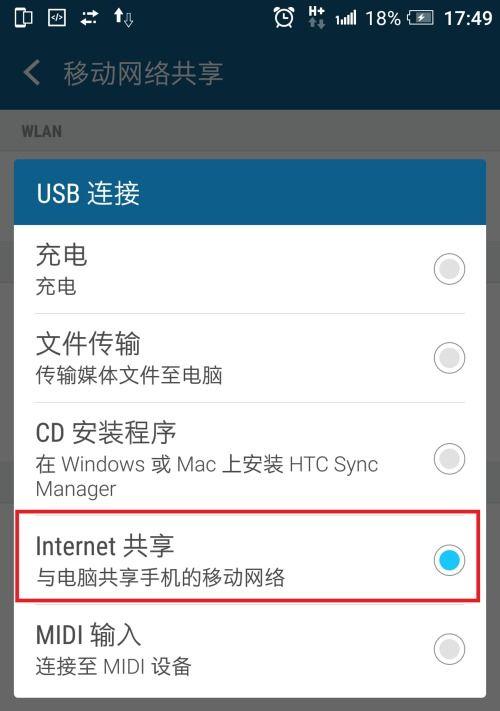The image size is (500, 711).
Task: Select the MIDI 输入 radio button
Action: pyautogui.click(x=449, y=649)
